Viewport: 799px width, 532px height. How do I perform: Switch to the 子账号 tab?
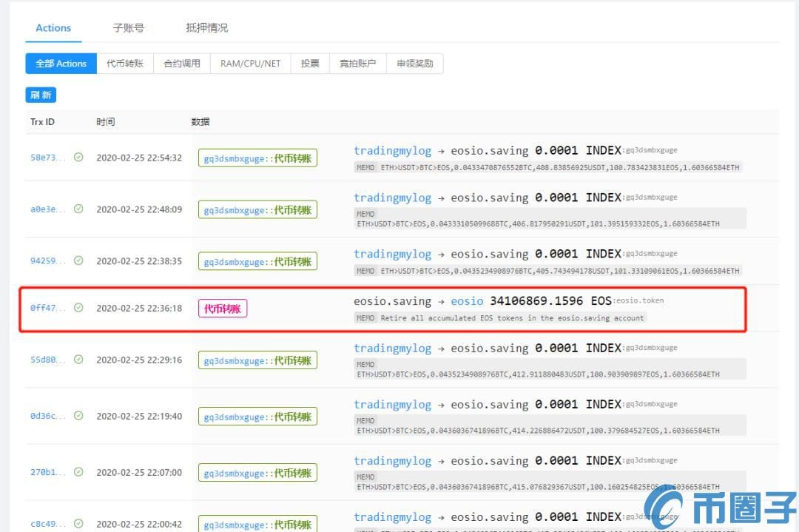pos(127,27)
